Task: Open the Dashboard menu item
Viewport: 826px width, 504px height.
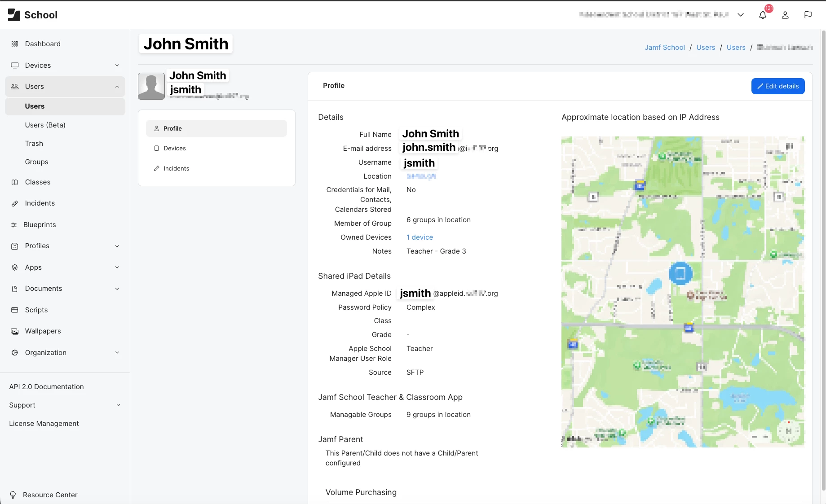Action: pyautogui.click(x=65, y=44)
